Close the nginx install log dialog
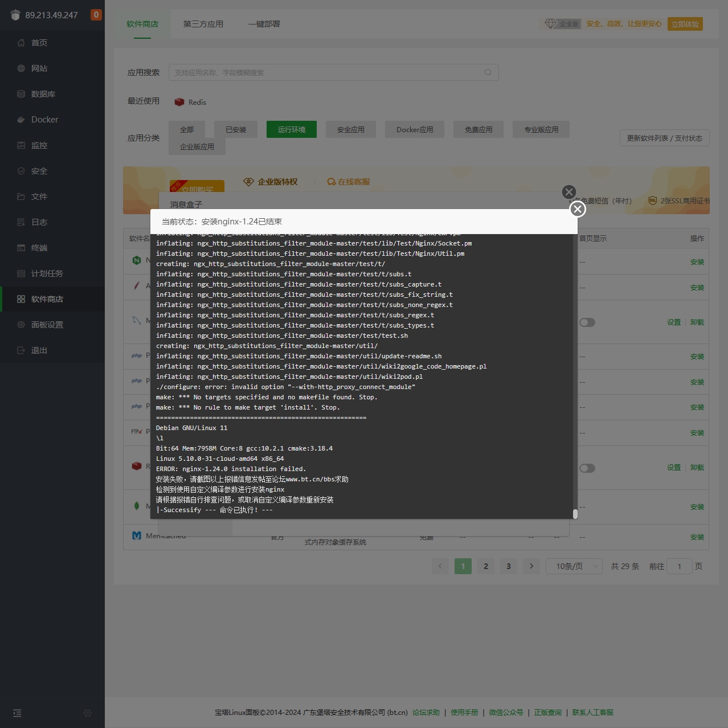This screenshot has width=728, height=728. click(x=578, y=209)
